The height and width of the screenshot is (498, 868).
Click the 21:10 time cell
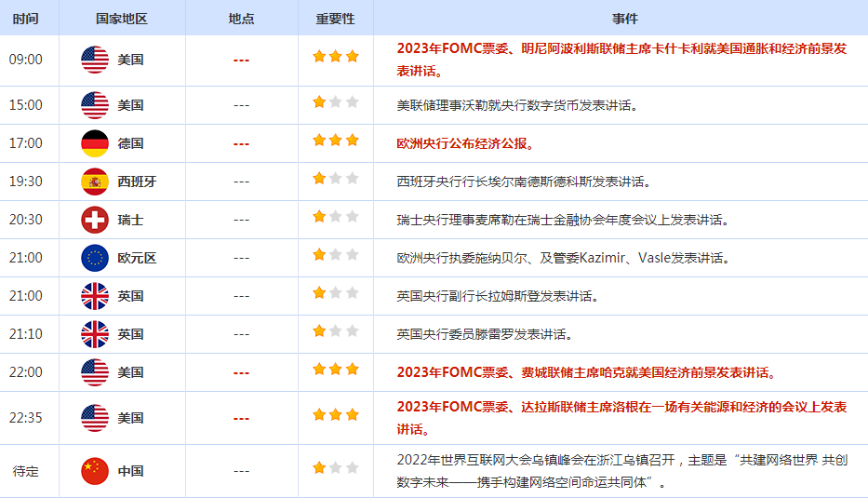click(25, 334)
